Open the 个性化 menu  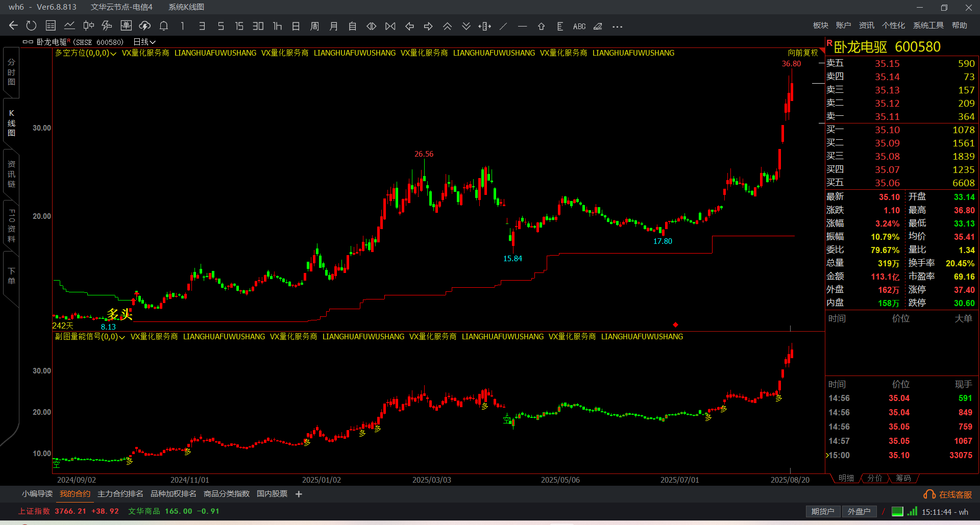pyautogui.click(x=894, y=26)
